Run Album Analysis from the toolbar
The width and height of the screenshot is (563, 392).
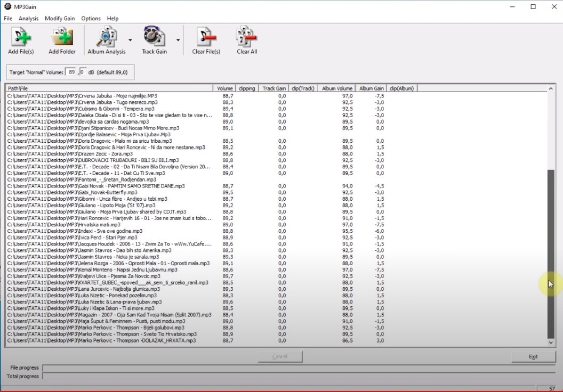click(106, 40)
